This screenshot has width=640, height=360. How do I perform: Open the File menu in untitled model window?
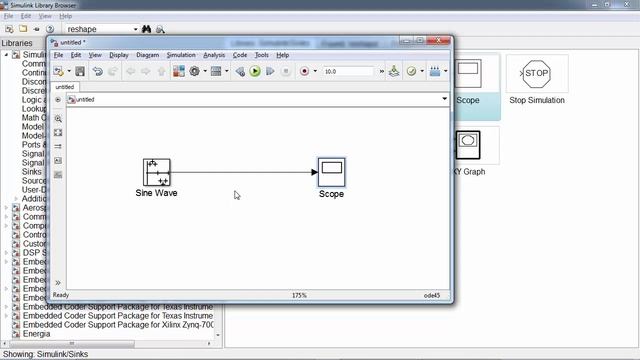click(x=58, y=55)
